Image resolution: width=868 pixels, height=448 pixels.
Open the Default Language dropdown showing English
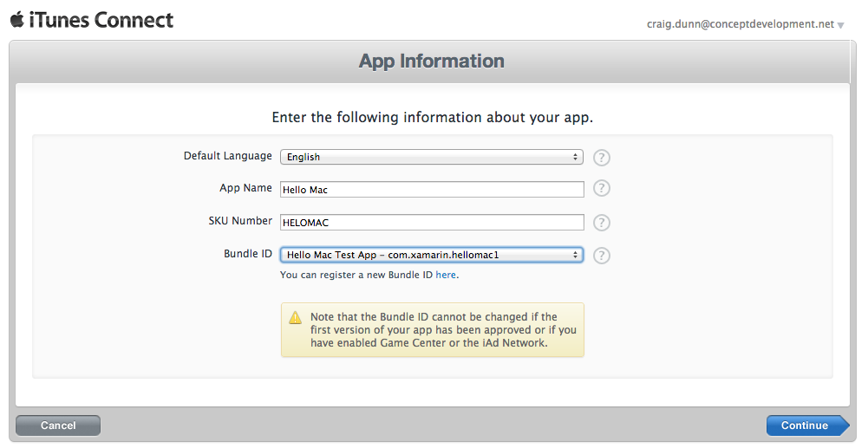click(432, 157)
